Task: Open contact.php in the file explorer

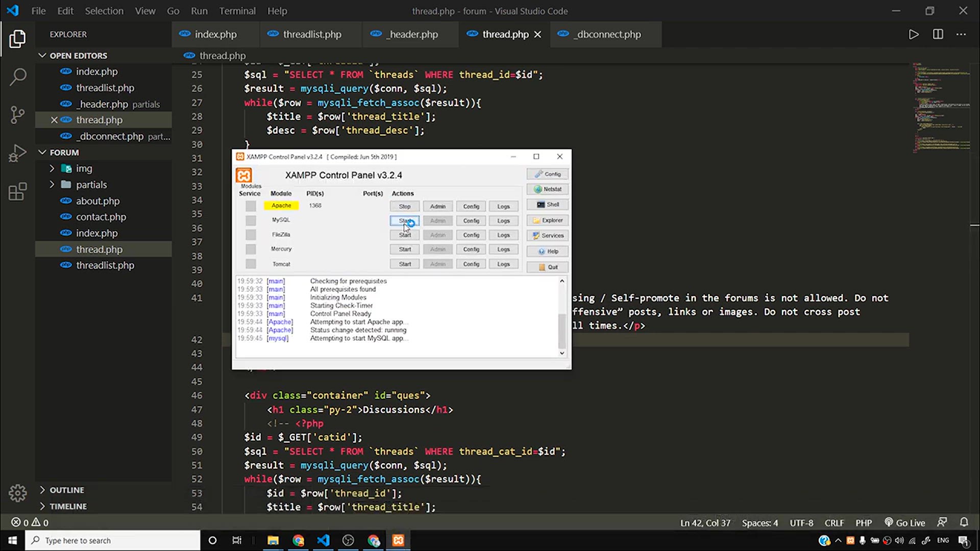Action: click(x=101, y=217)
